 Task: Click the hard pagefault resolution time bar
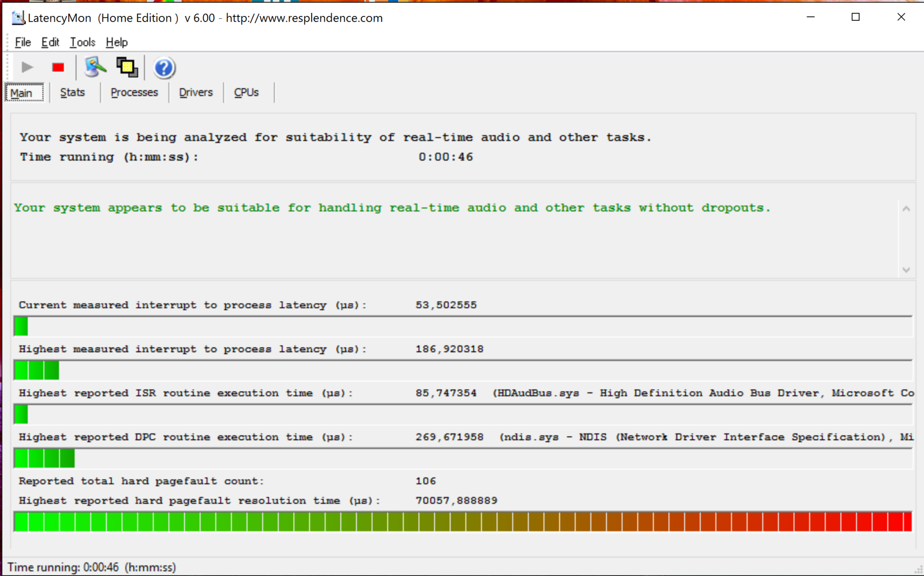462,522
